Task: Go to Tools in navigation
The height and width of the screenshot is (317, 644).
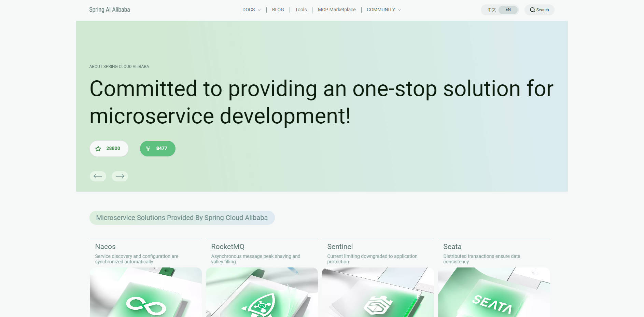Action: tap(301, 10)
